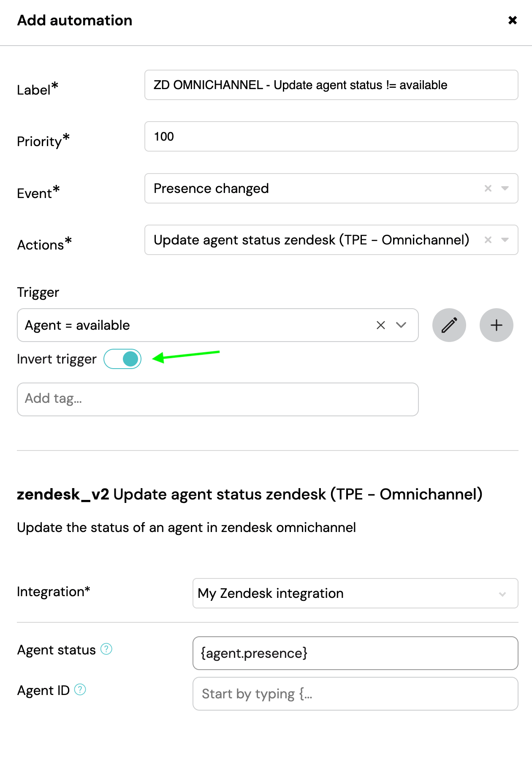Expand the Event dropdown arrow
The height and width of the screenshot is (760, 532).
click(505, 188)
